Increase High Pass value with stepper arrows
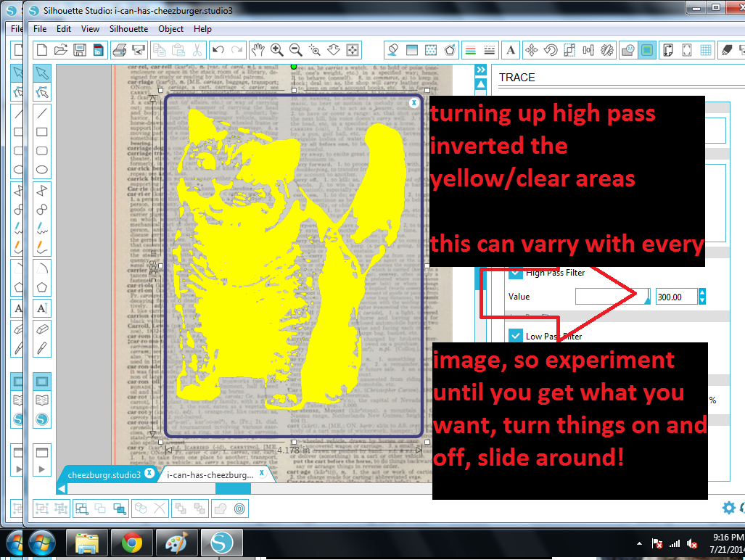Viewport: 745px width, 560px height. pos(702,292)
